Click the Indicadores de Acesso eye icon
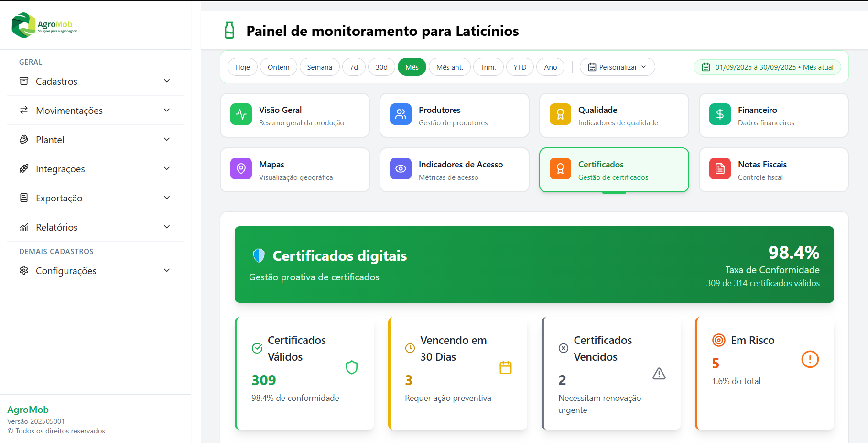This screenshot has width=868, height=443. 401,169
